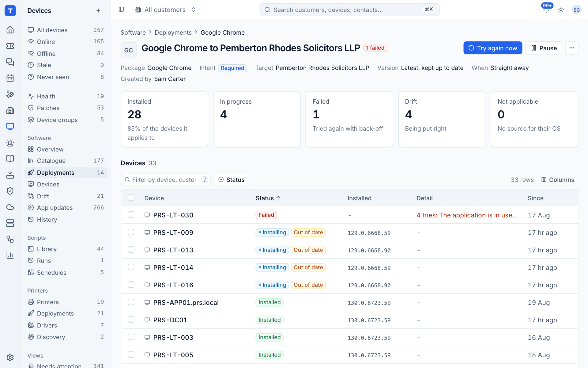Image resolution: width=588 pixels, height=368 pixels.
Task: Select the PRS-APP01.prs.local row checkbox
Action: [131, 302]
